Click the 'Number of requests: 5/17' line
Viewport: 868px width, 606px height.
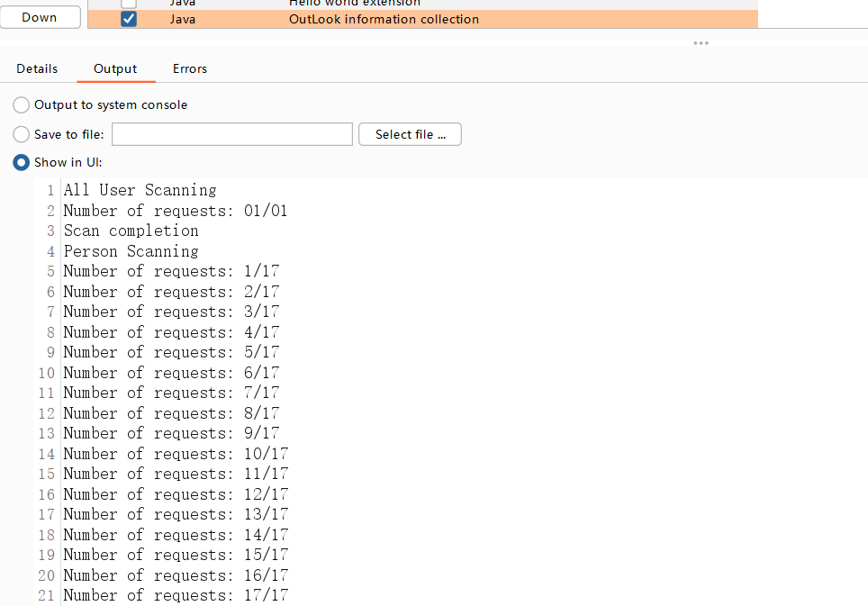tap(171, 352)
